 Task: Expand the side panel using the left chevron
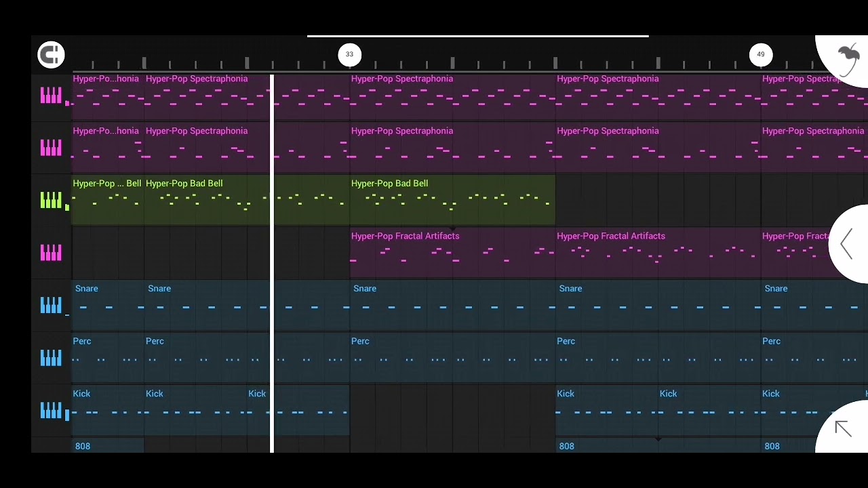click(x=848, y=244)
